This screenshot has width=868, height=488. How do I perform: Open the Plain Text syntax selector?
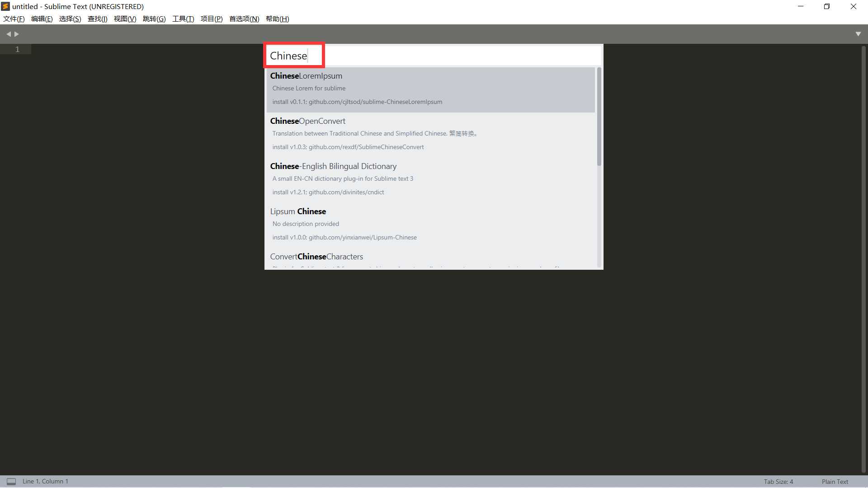click(835, 482)
